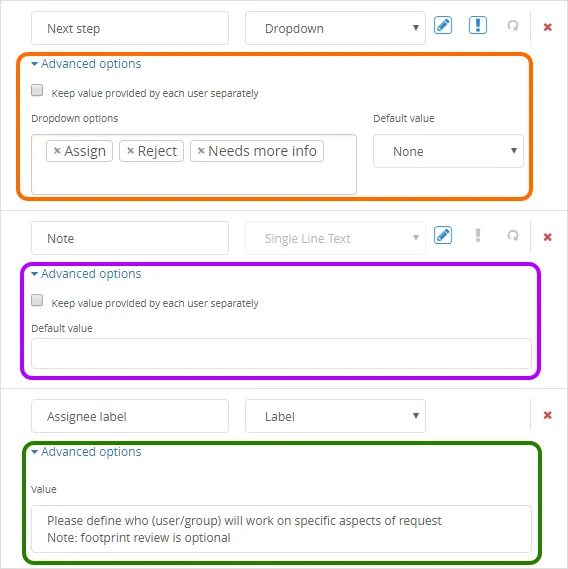Delete the Next step field with red X
Viewport: 568px width, 569px height.
click(x=548, y=27)
